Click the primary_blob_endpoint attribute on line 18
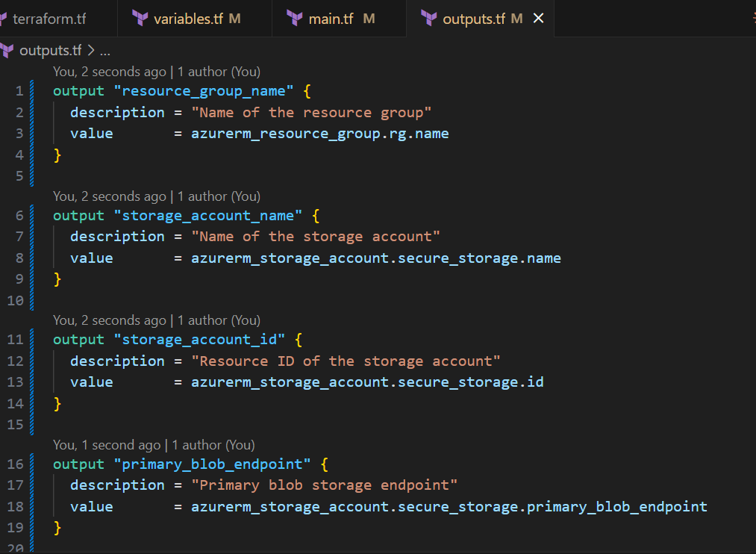The width and height of the screenshot is (756, 554). pos(616,506)
